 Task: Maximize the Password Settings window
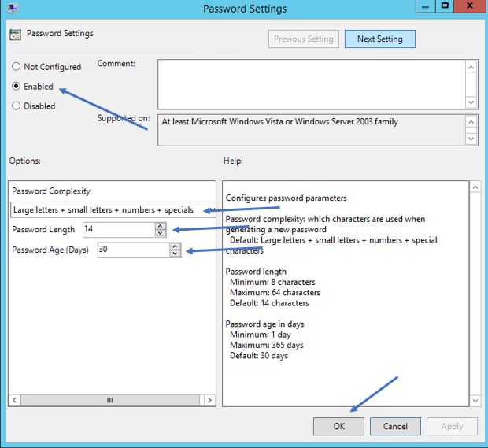[x=445, y=6]
